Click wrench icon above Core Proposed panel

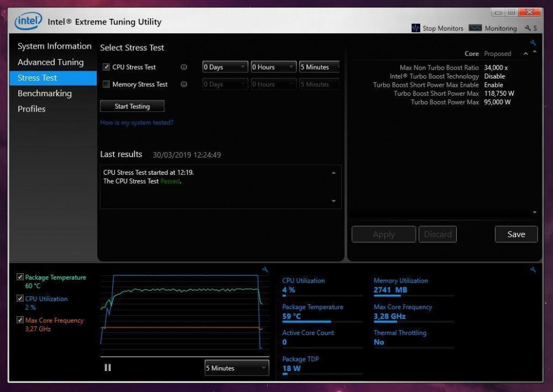coord(533,43)
